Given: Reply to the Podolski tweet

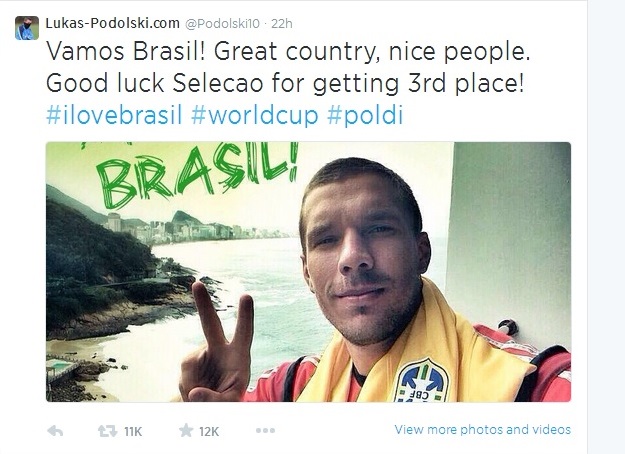Looking at the screenshot, I should pos(55,431).
